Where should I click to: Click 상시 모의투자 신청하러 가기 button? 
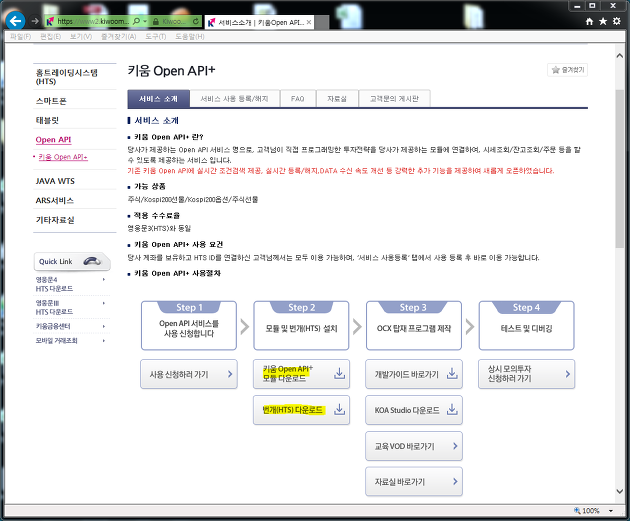tap(526, 374)
